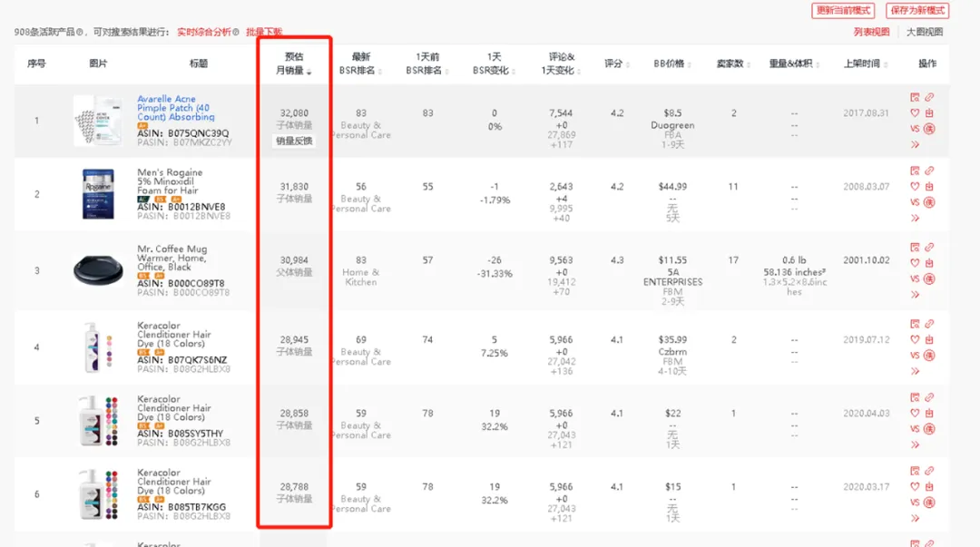Click link icon on Keracolor B085SY5THY row
This screenshot has width=980, height=547.
[x=929, y=397]
